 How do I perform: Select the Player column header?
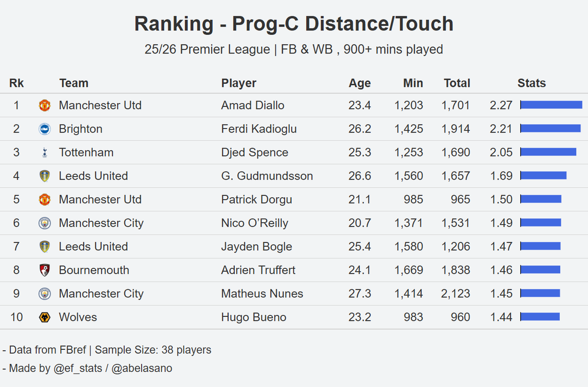[239, 83]
